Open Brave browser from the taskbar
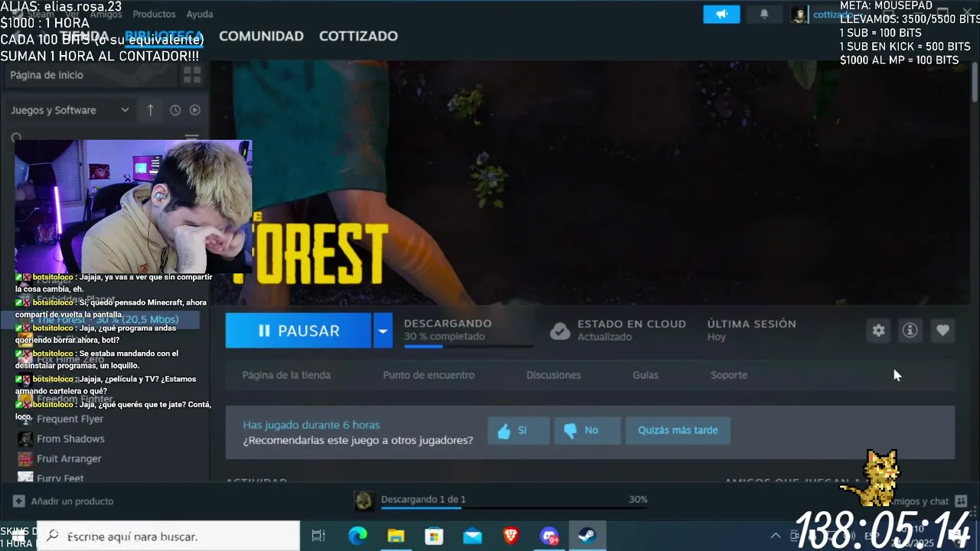This screenshot has width=980, height=551. point(511,536)
